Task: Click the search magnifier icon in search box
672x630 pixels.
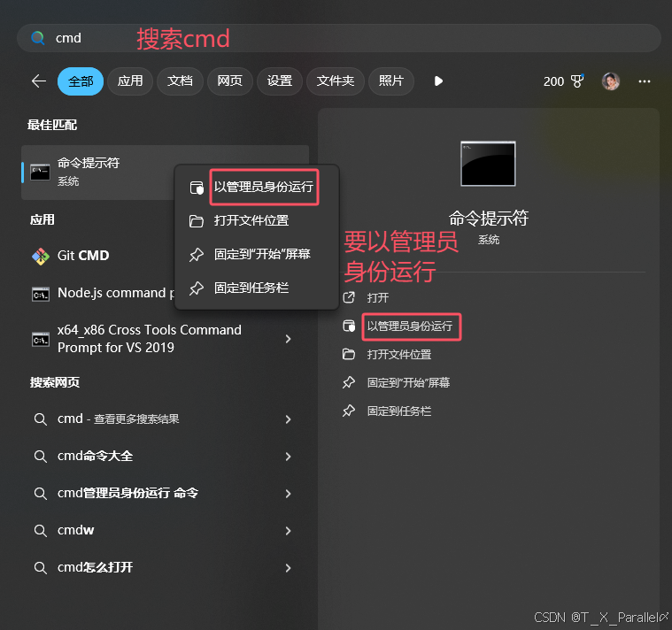Action: coord(38,38)
